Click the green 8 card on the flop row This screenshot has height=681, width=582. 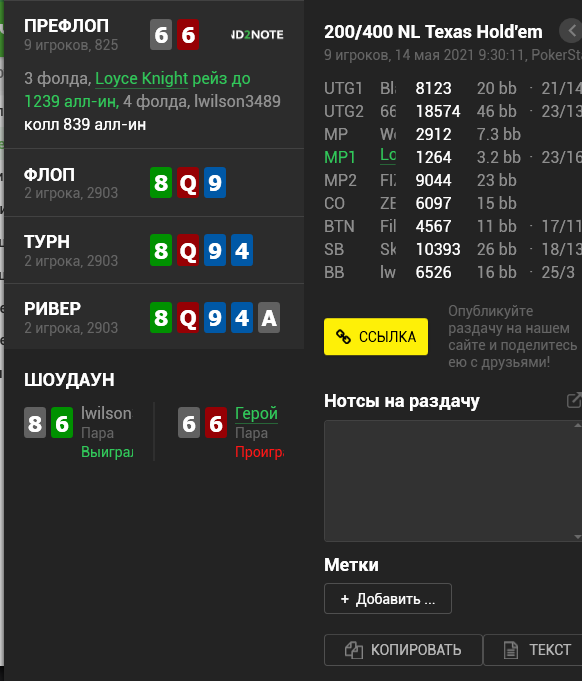coord(161,183)
